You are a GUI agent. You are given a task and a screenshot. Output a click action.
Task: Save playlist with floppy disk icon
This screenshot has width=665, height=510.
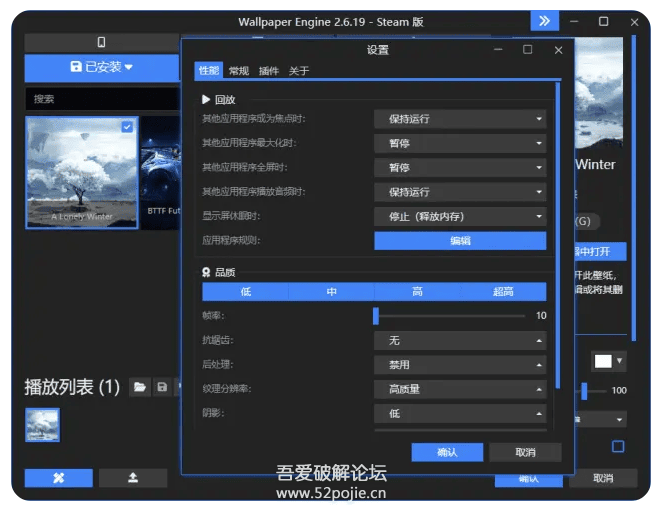pos(162,387)
